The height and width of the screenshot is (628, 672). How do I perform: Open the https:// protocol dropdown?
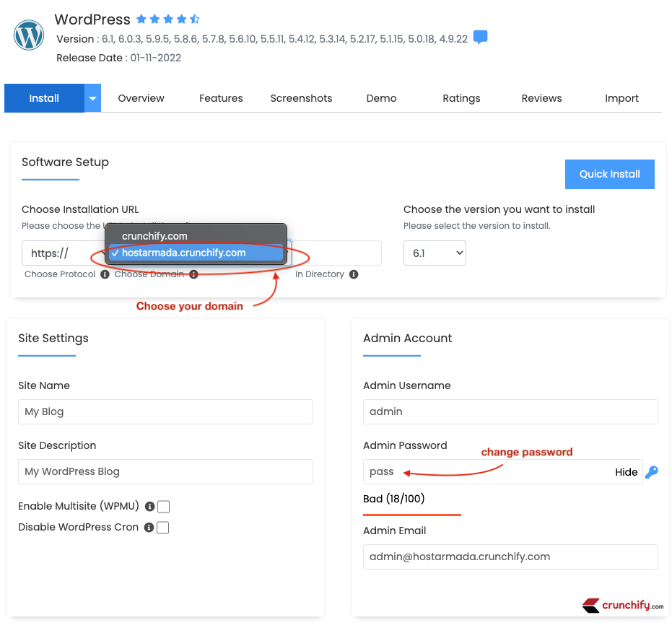(64, 253)
